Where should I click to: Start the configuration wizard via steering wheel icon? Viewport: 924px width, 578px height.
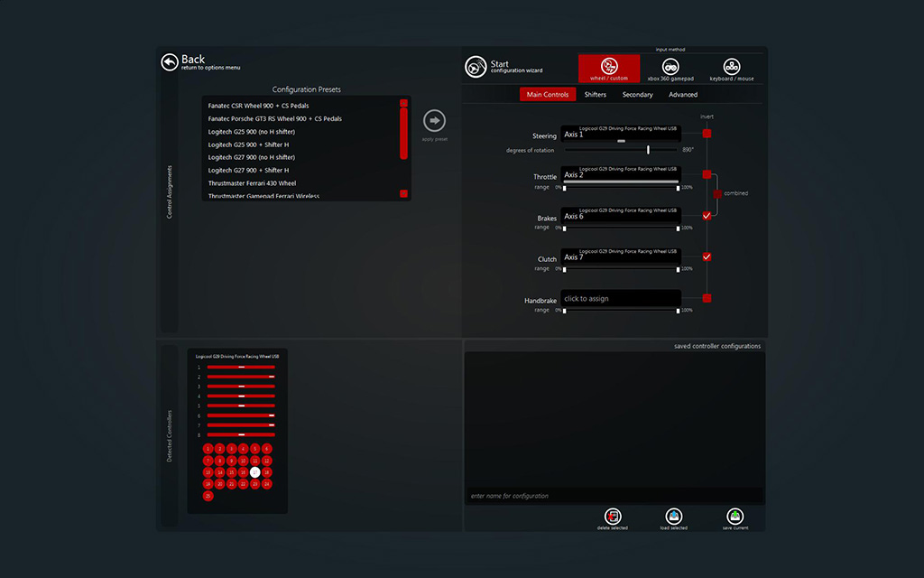[x=476, y=68]
